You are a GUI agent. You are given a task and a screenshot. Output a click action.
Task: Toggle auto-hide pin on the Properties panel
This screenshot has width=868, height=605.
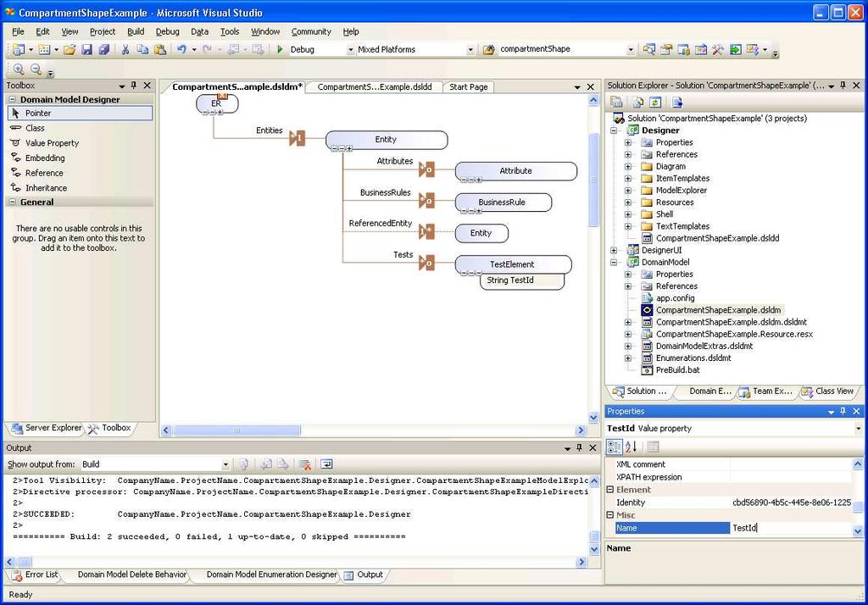pos(843,411)
